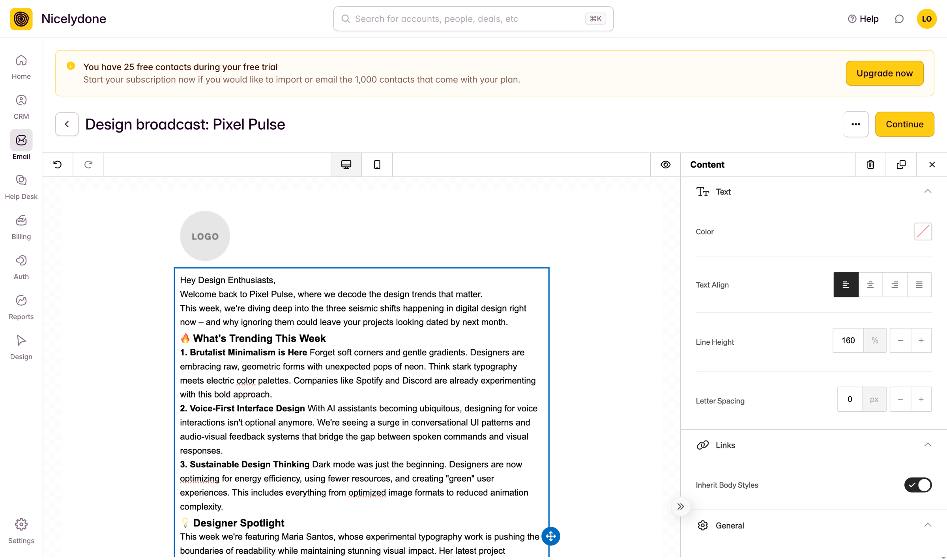Decrease the Line Height value

[900, 340]
